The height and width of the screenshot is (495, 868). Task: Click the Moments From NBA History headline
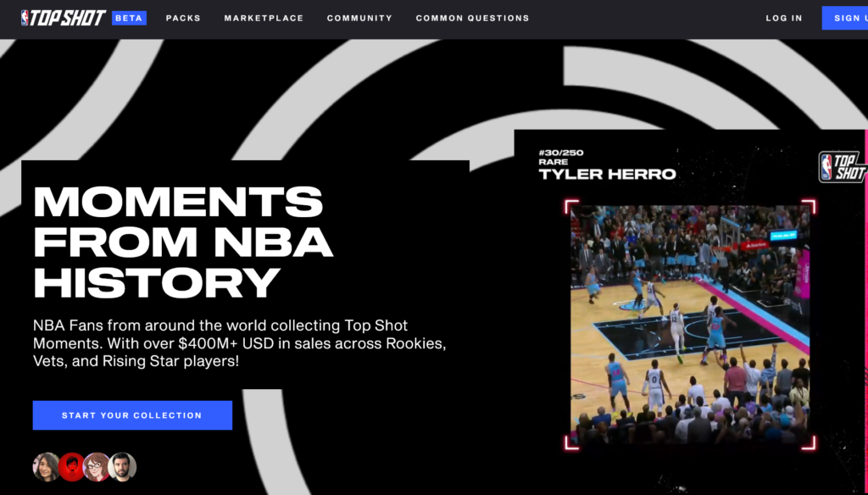(183, 242)
